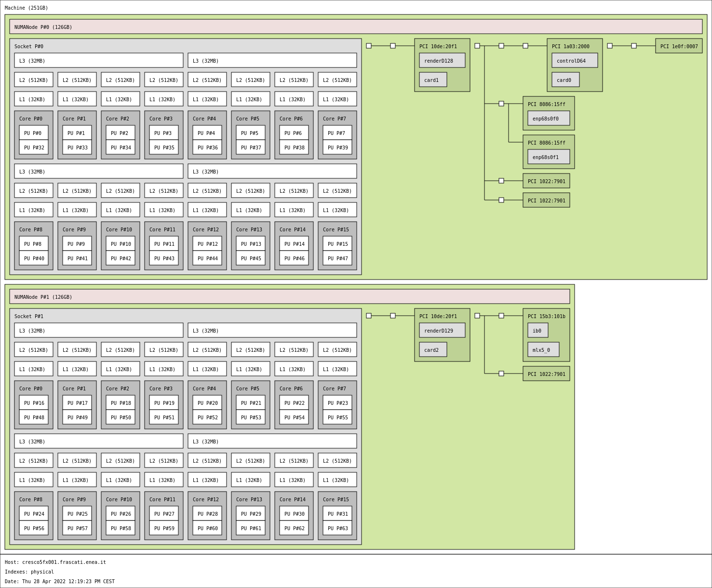Select processing unit PU P#12

[x=207, y=243]
